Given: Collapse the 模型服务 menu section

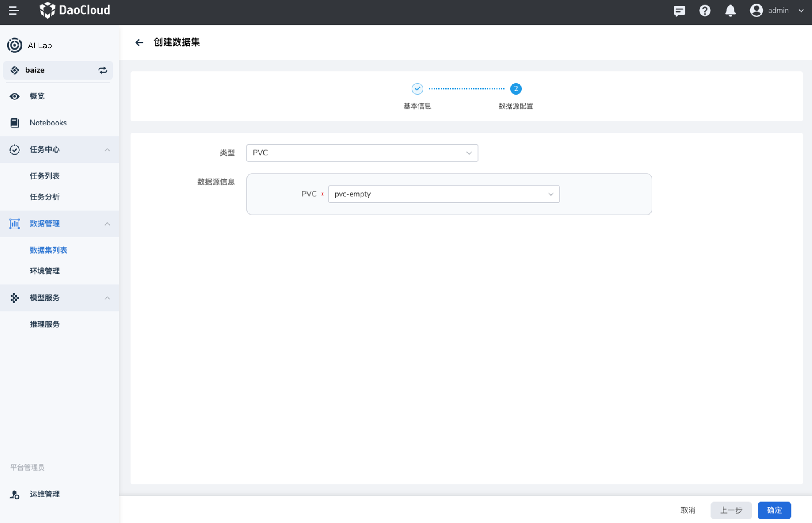Looking at the screenshot, I should coord(107,298).
